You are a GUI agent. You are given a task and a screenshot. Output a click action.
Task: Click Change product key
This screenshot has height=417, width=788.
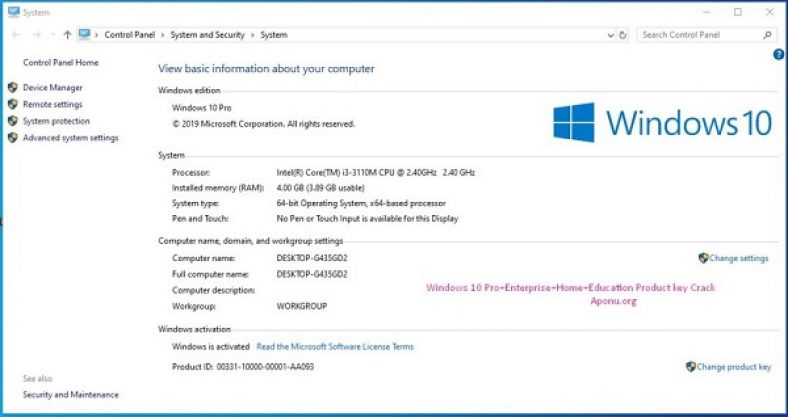(x=734, y=367)
